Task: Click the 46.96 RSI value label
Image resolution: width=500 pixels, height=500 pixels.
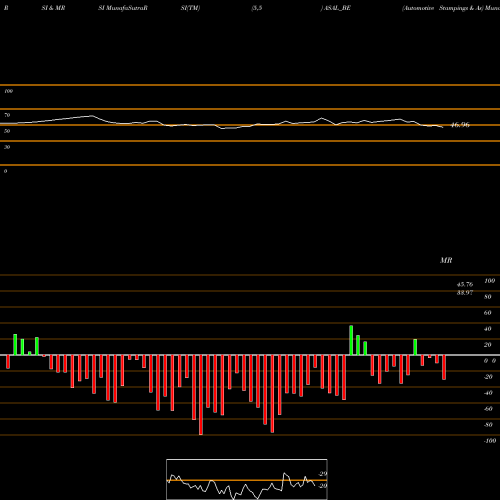Action: [x=460, y=125]
